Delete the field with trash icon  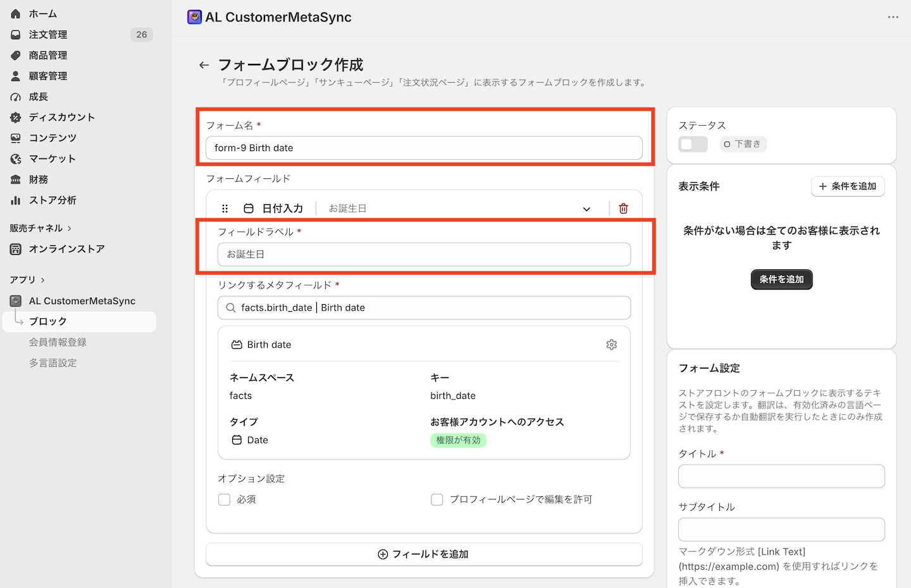623,209
